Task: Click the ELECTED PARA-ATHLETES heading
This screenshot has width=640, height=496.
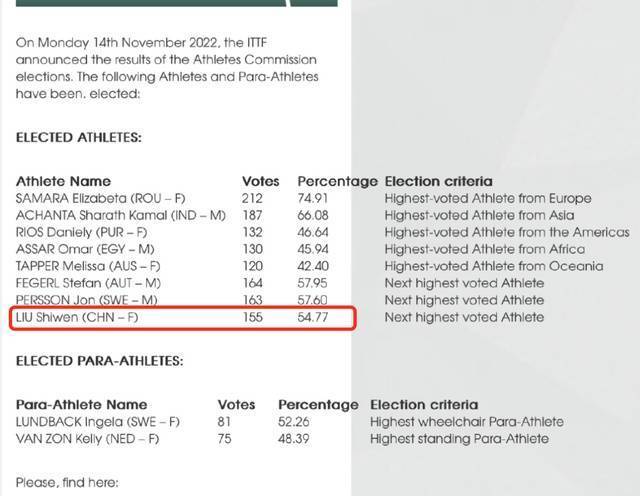Action: pos(99,360)
